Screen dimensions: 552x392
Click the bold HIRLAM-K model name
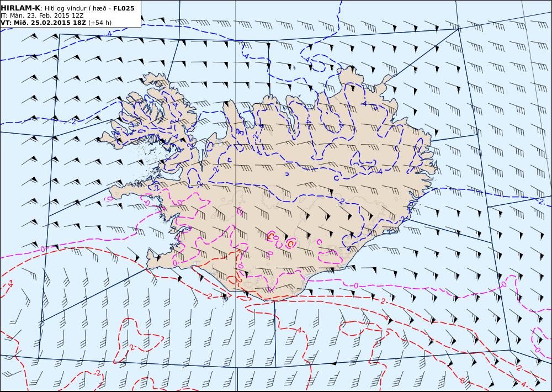click(20, 8)
